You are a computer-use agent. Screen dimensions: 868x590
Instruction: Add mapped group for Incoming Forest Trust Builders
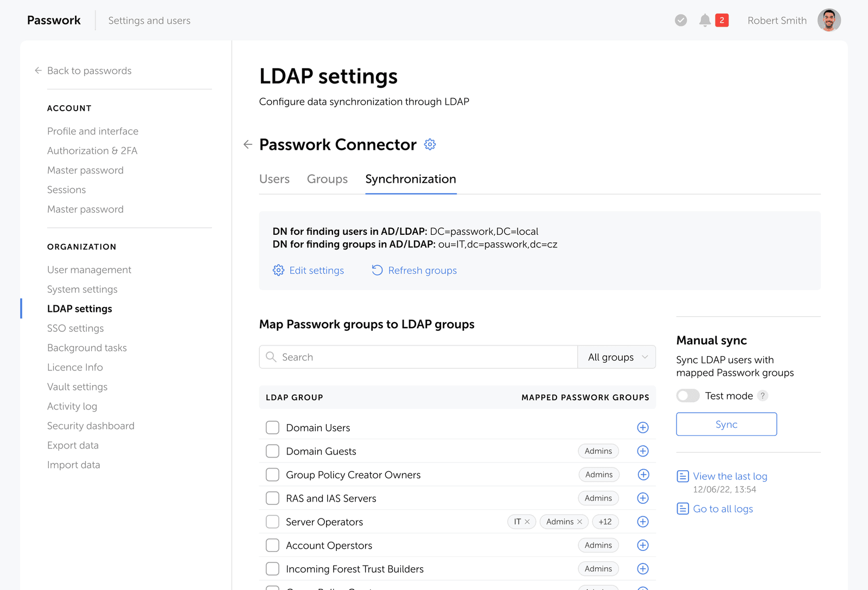point(643,569)
